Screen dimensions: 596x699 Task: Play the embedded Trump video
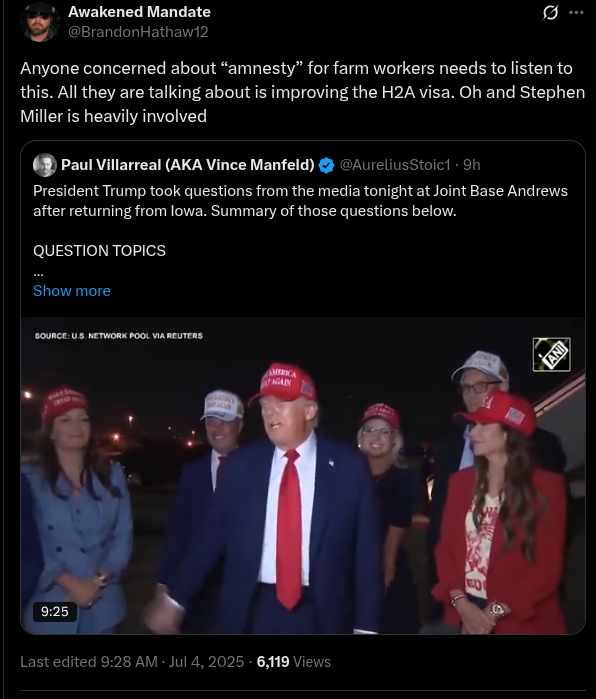[x=303, y=476]
